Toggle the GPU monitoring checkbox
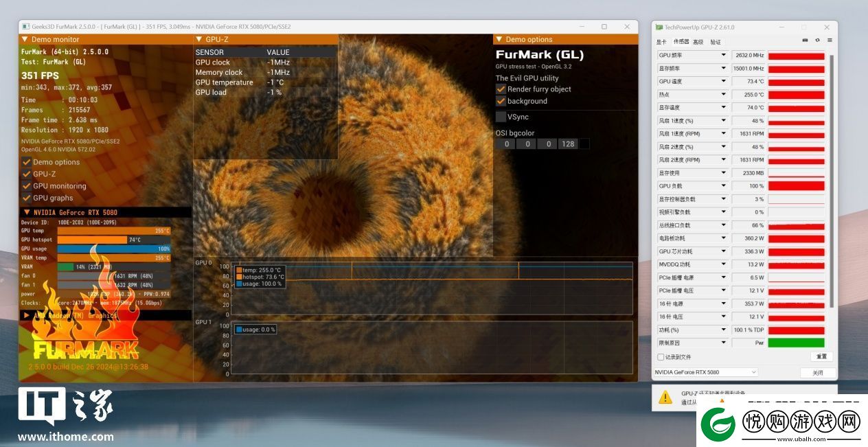 click(x=26, y=186)
